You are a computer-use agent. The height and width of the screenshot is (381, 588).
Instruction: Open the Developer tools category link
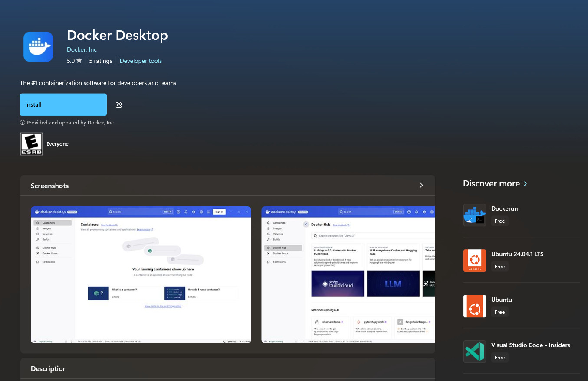pos(141,61)
